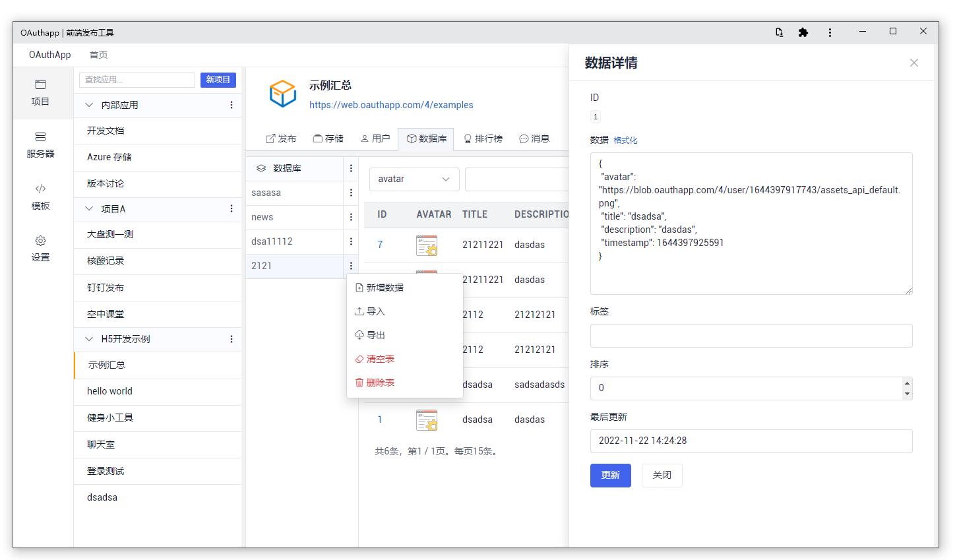957x560 pixels.
Task: Close the 数据详情 panel with X
Action: [914, 63]
